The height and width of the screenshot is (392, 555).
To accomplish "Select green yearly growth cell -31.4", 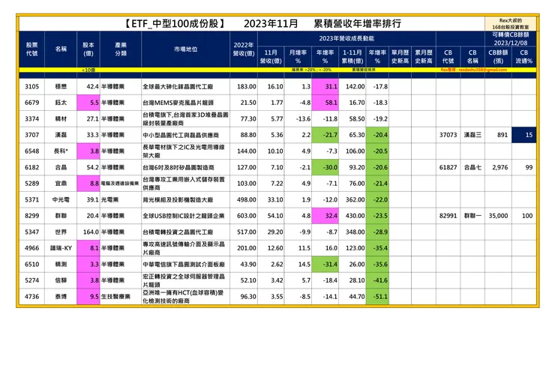I will pyautogui.click(x=325, y=265).
